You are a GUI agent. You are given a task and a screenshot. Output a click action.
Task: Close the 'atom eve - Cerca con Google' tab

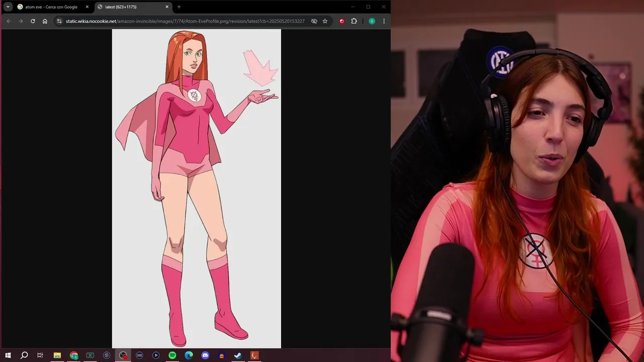point(87,7)
